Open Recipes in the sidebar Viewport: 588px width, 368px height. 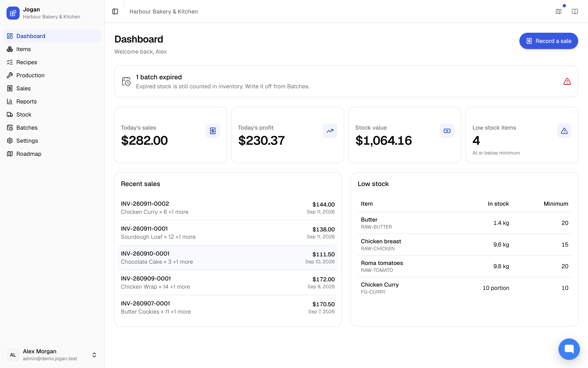click(52, 62)
